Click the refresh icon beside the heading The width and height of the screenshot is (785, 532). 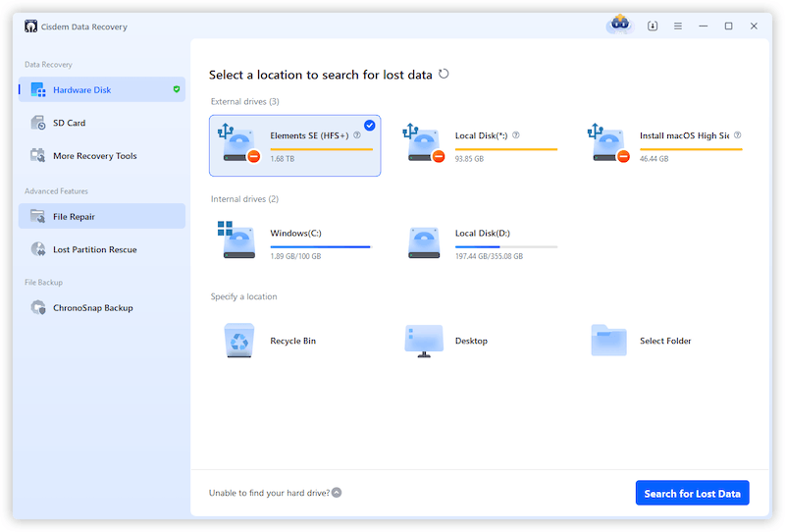point(444,75)
